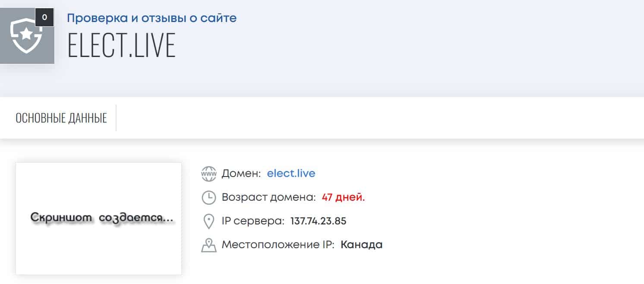Select the server IP 137.74.23.85

pos(318,221)
